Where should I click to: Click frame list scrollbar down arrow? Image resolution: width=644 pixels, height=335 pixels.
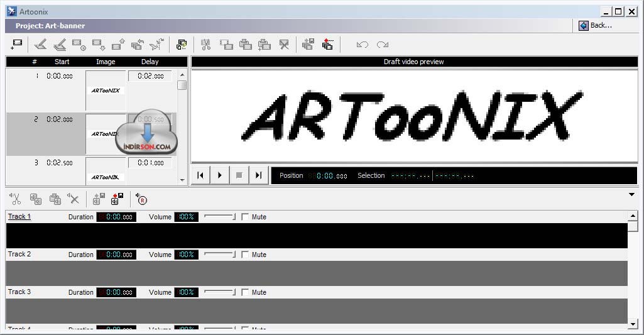point(182,180)
